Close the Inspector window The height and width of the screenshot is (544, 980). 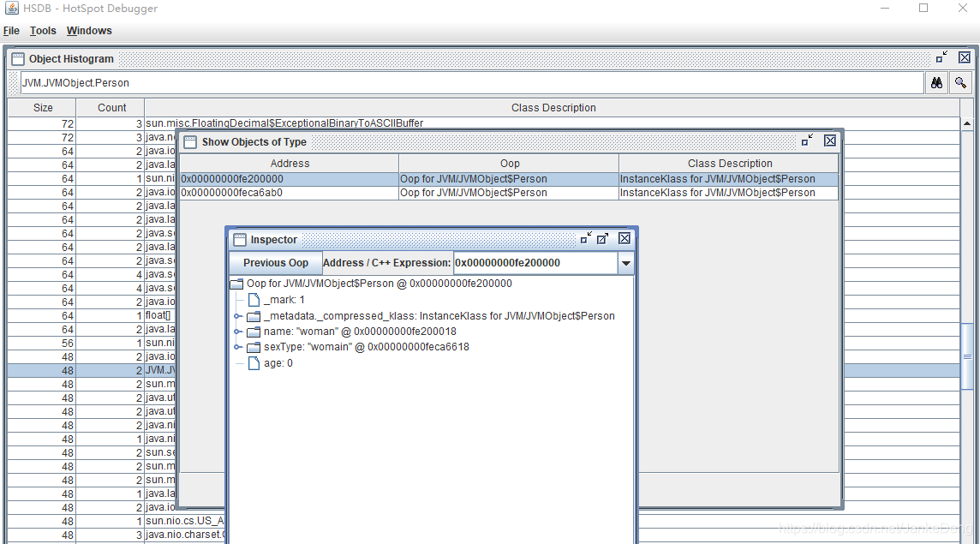point(624,238)
